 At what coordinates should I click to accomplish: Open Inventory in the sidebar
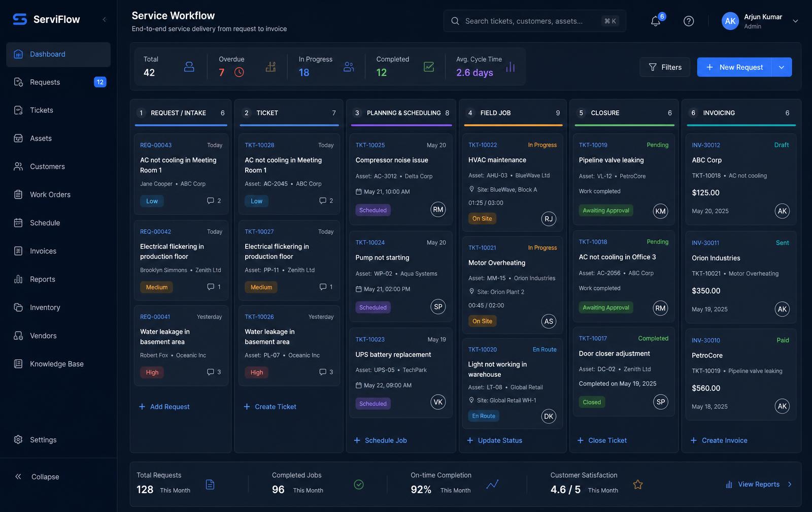tap(58, 307)
